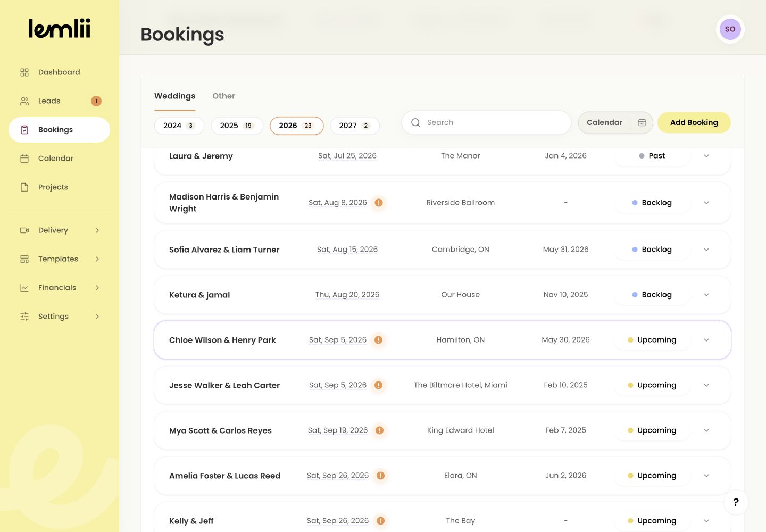Open Upcoming status for Mya Scott
Screen dimensions: 766x532
pyautogui.click(x=652, y=430)
